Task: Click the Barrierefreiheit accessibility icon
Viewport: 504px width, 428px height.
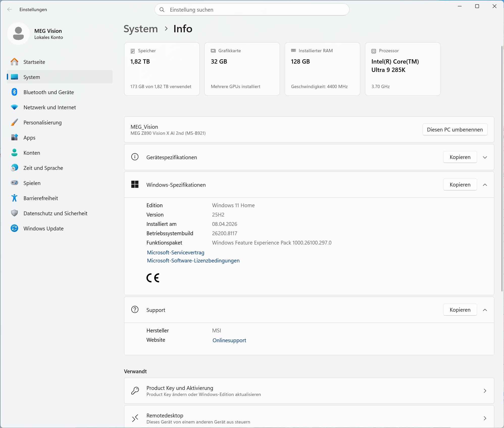Action: pyautogui.click(x=14, y=198)
